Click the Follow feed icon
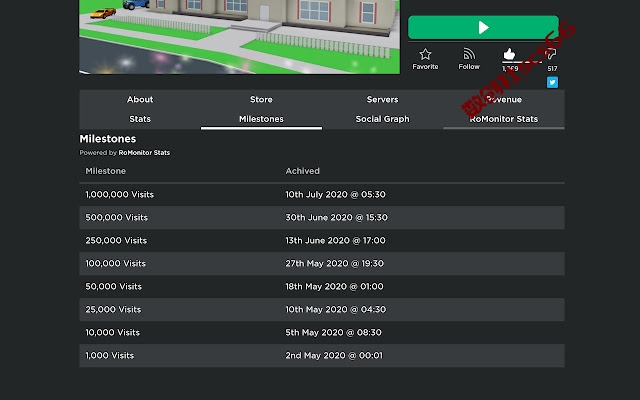This screenshot has height=400, width=640. coord(469,54)
